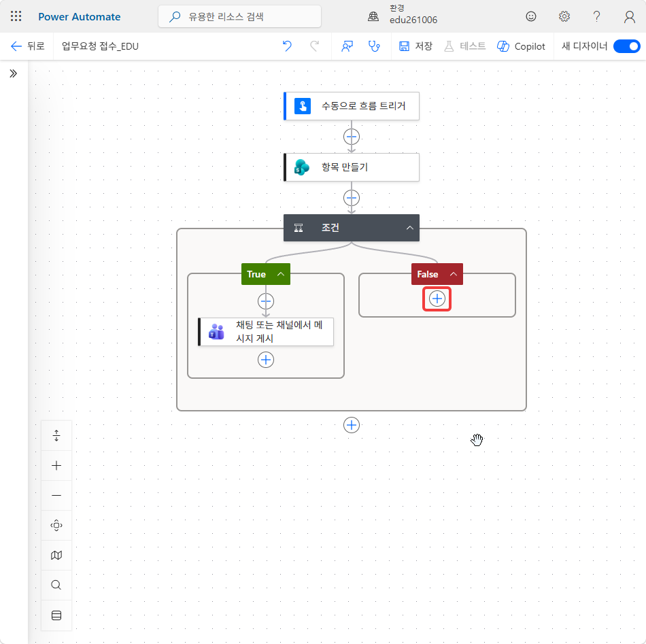This screenshot has height=644, width=646.
Task: Zoom in on the canvas
Action: pyautogui.click(x=56, y=466)
